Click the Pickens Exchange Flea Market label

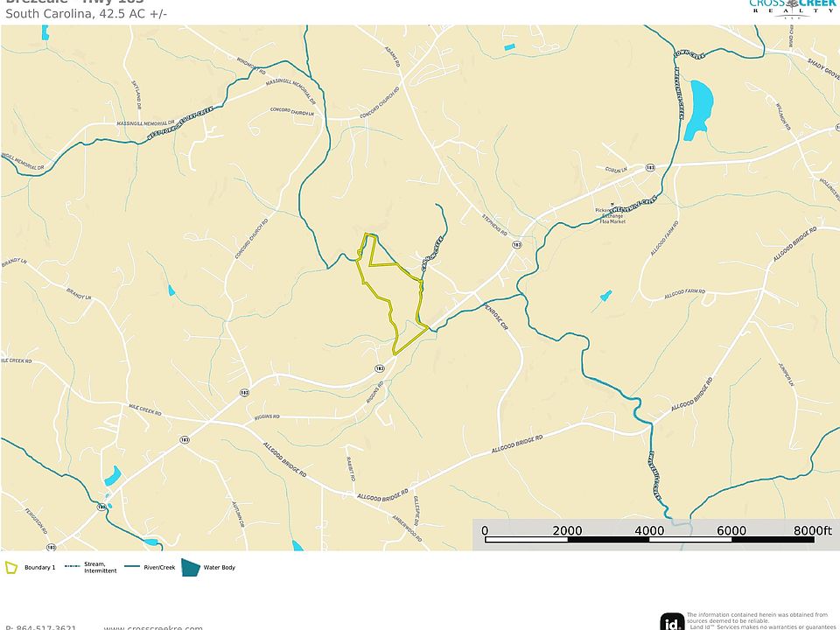pos(612,216)
